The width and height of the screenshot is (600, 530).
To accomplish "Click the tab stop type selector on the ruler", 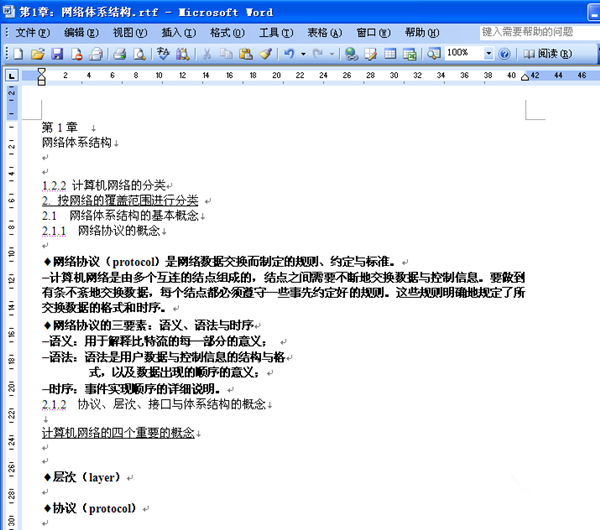I will (x=12, y=76).
